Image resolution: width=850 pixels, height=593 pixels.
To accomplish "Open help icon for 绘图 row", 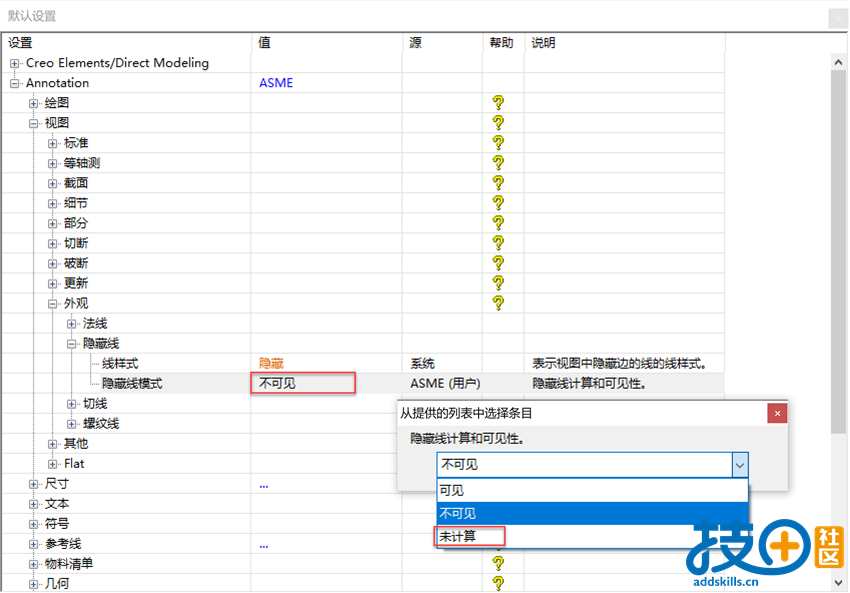I will [498, 102].
